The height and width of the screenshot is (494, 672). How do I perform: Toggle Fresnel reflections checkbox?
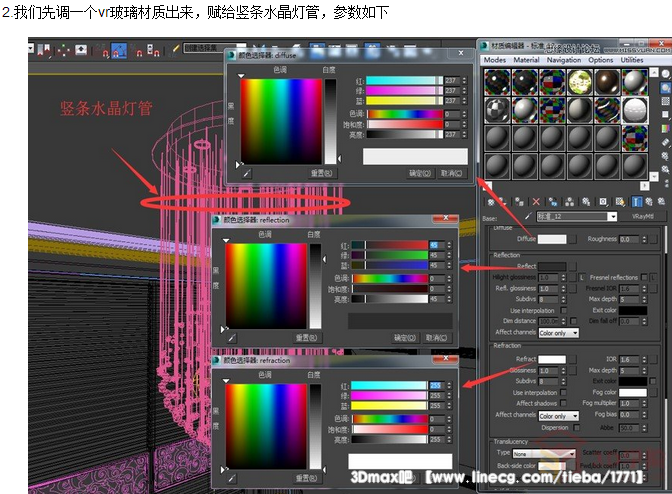644,277
